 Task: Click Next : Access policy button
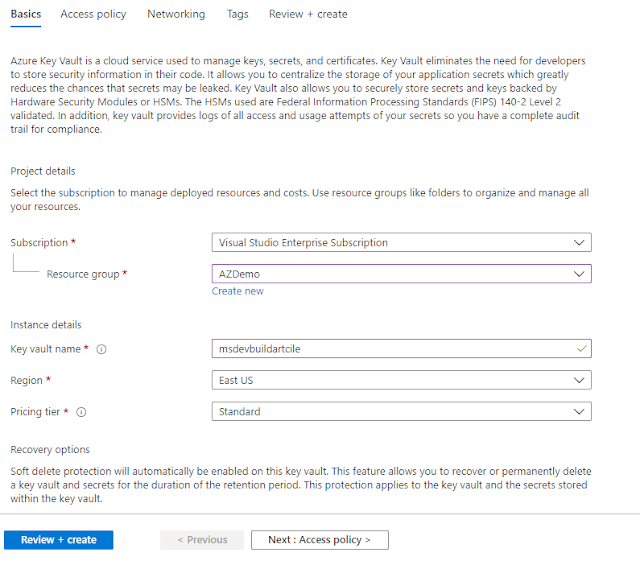319,540
